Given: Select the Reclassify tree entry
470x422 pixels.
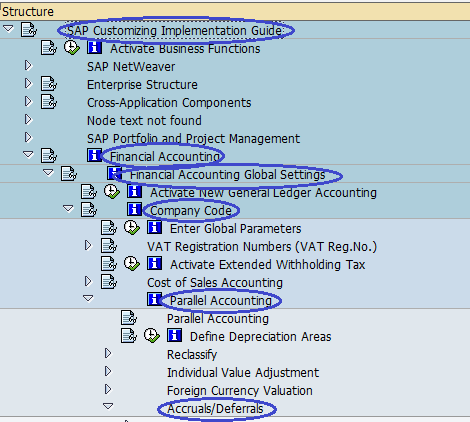Looking at the screenshot, I should tap(192, 355).
